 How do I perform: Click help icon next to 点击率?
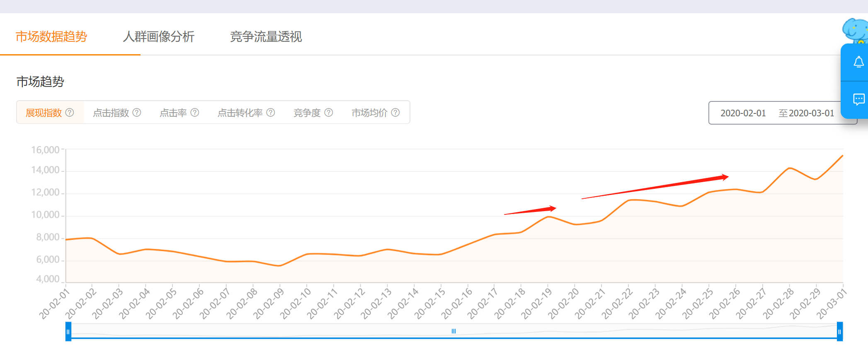click(x=195, y=113)
